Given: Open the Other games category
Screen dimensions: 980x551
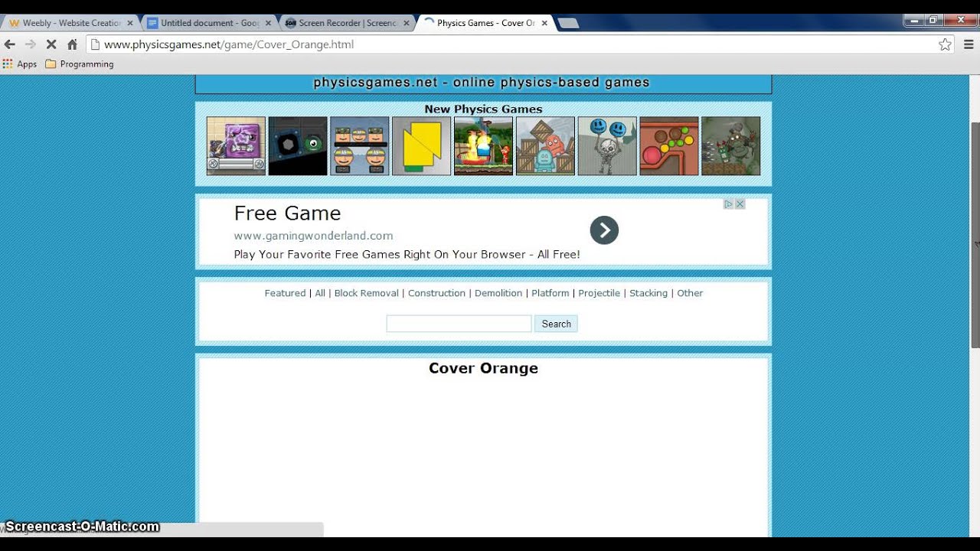Looking at the screenshot, I should pyautogui.click(x=690, y=293).
